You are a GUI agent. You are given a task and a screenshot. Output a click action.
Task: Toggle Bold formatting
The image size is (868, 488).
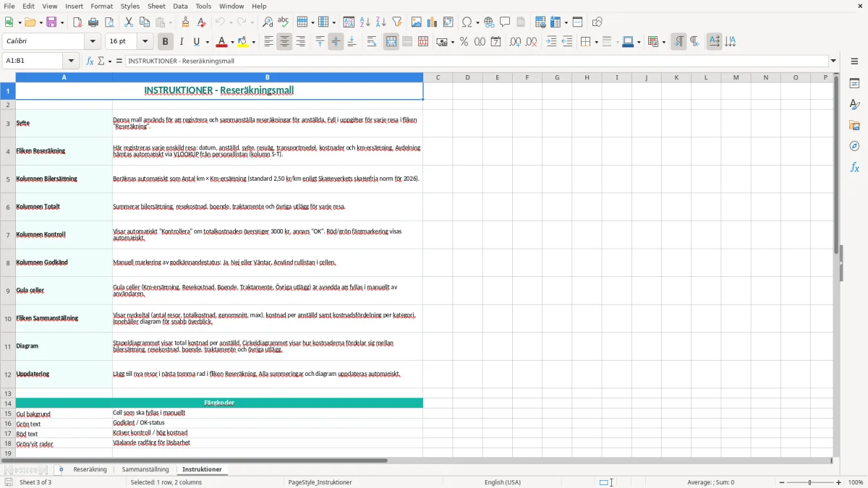165,42
